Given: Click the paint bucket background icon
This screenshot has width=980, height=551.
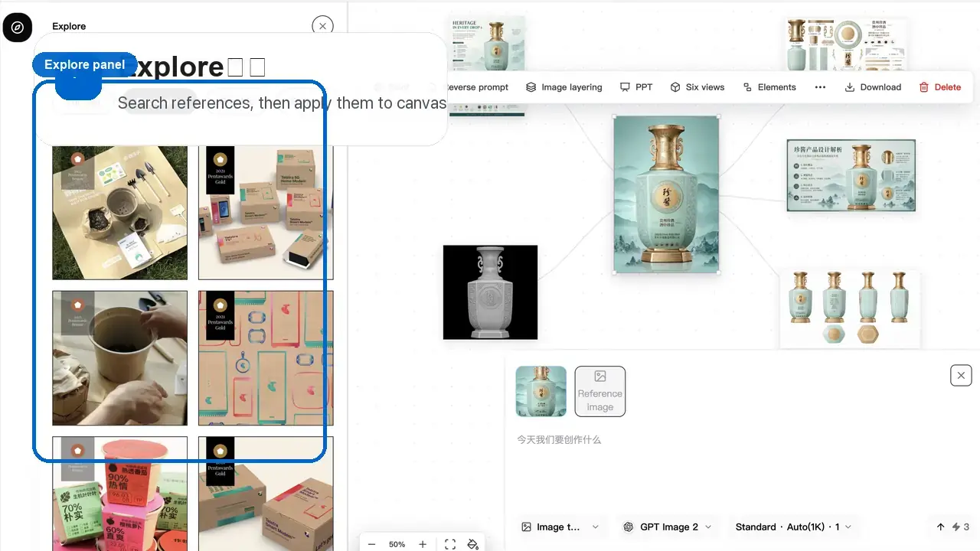Looking at the screenshot, I should click(473, 544).
